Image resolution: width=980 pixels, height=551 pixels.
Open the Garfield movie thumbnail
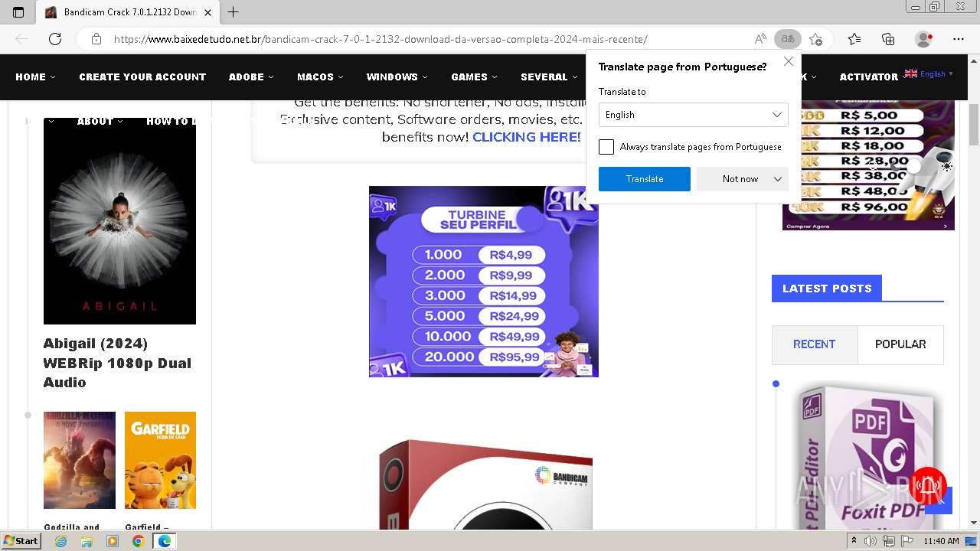160,460
